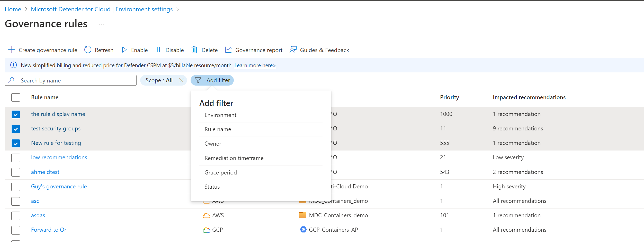
Task: Go to Home breadcrumb
Action: coord(13,9)
